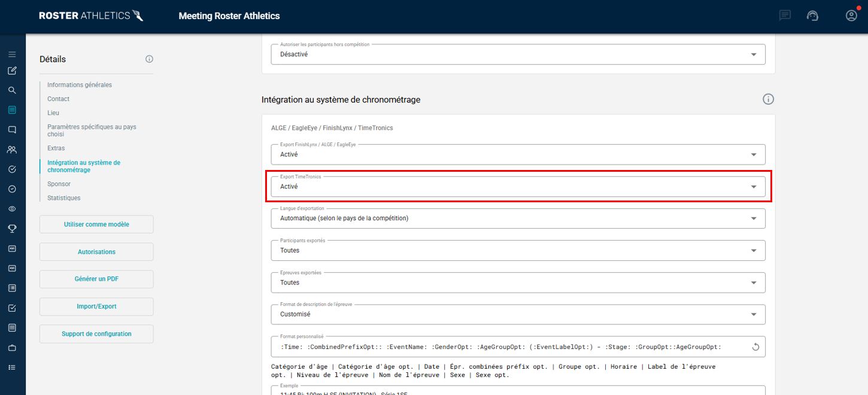Reset the Format personnalisé field icon
868x395 pixels.
(755, 347)
